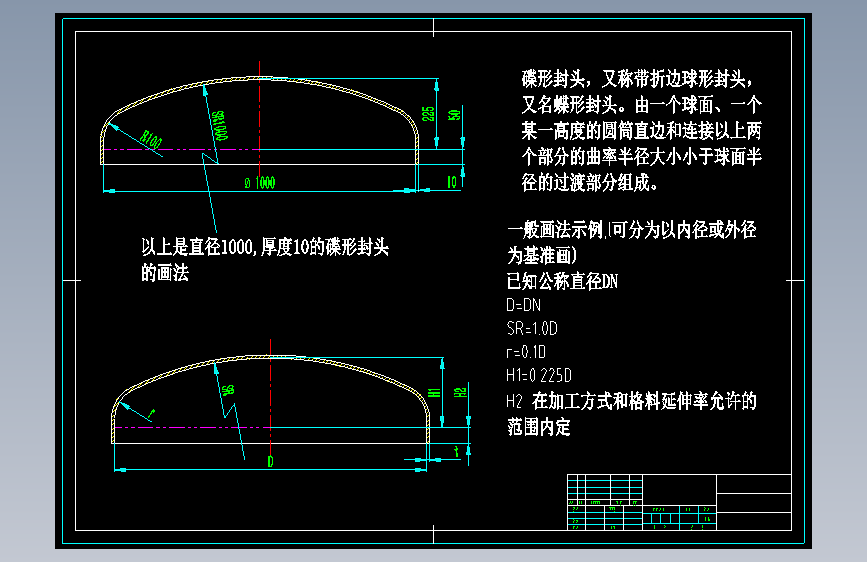Select the formula 'H1=0.225D'
Screen dimensions: 867x562
tap(539, 376)
